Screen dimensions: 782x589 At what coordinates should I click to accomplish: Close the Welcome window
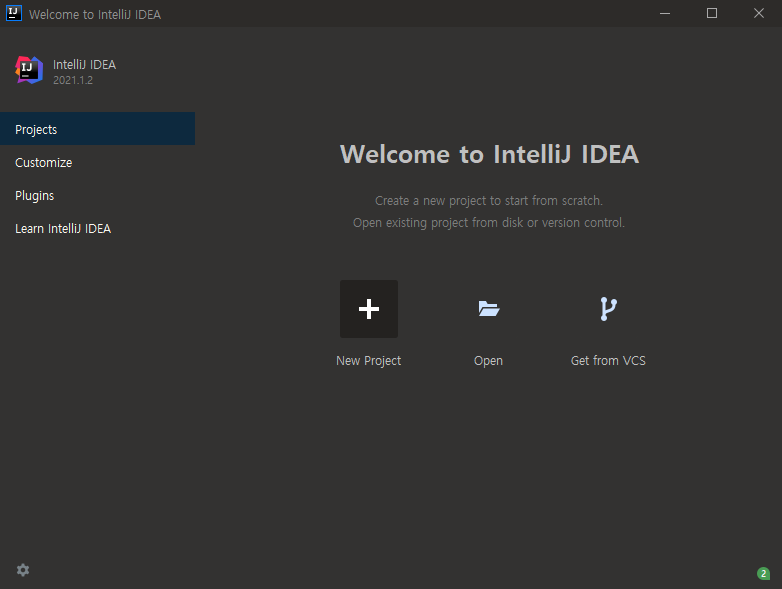pyautogui.click(x=759, y=13)
